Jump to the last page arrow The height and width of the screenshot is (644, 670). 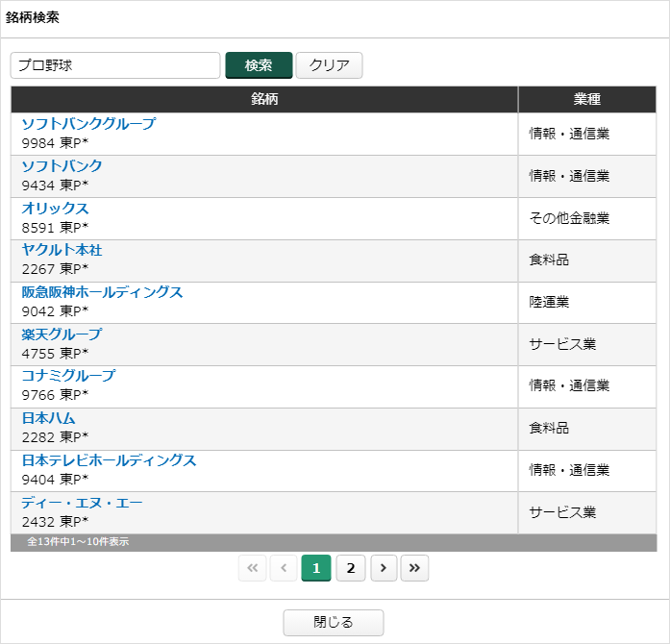414,568
